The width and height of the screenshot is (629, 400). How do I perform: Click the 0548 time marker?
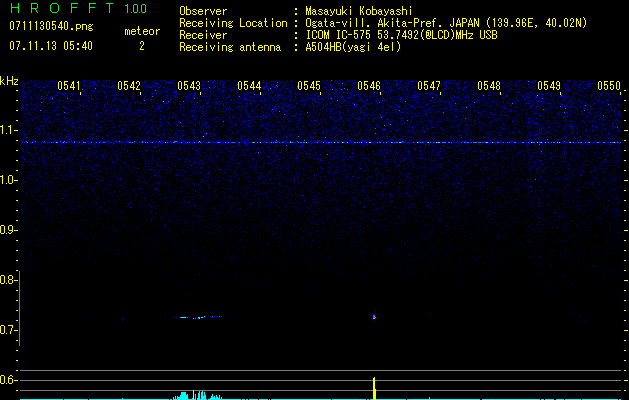coord(489,86)
